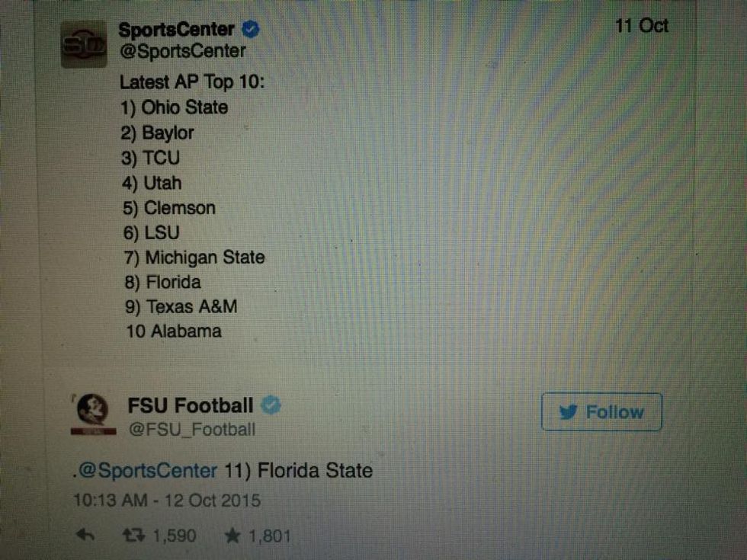
Task: Open the @SportsCenter mention link
Action: tap(148, 470)
